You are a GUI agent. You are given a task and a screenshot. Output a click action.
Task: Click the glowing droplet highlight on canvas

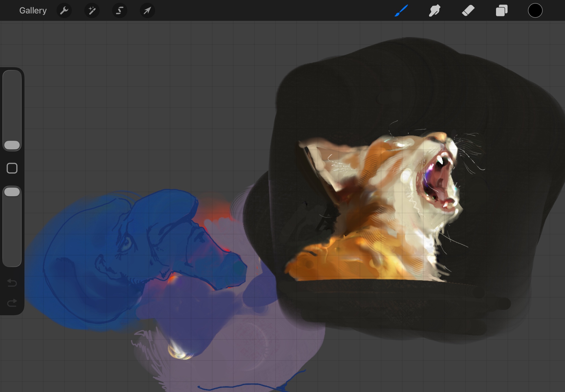click(x=178, y=351)
